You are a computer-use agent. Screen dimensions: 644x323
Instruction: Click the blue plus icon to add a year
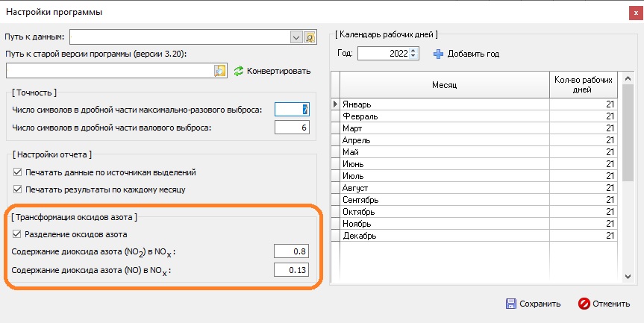438,54
